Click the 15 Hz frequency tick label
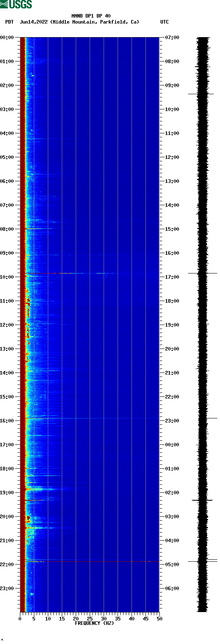 pyautogui.click(x=62, y=619)
